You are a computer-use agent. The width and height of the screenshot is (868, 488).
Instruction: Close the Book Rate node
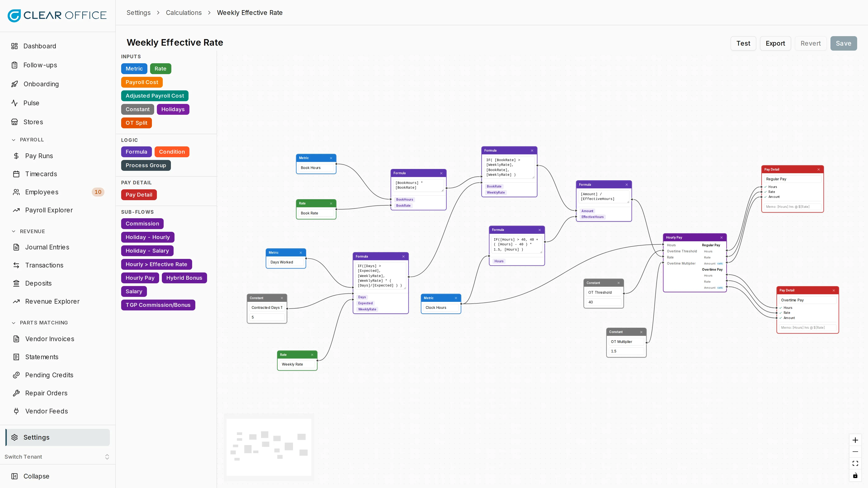pyautogui.click(x=331, y=203)
